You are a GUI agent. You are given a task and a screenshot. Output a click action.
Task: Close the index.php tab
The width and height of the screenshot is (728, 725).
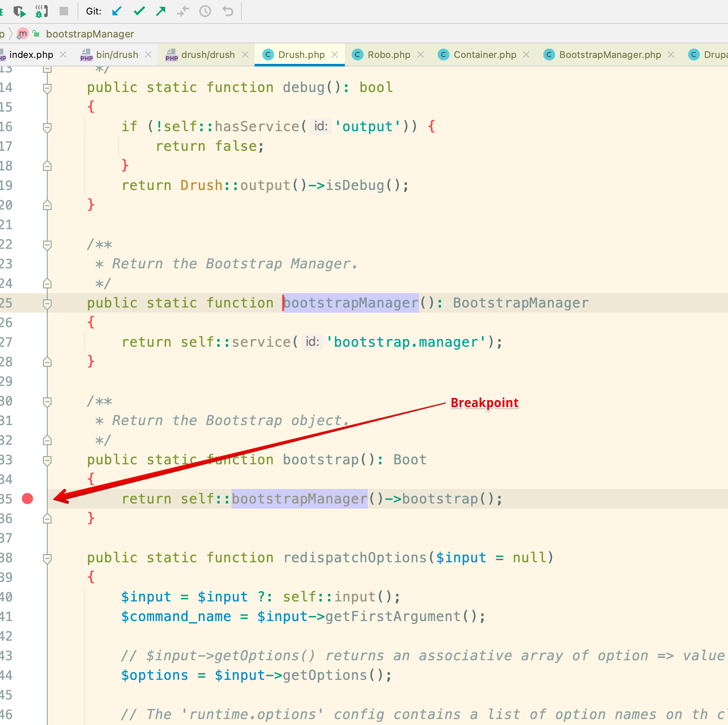click(63, 55)
